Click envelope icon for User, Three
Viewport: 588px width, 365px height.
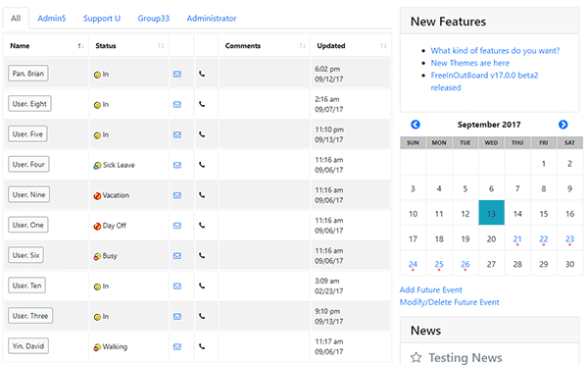tap(177, 317)
